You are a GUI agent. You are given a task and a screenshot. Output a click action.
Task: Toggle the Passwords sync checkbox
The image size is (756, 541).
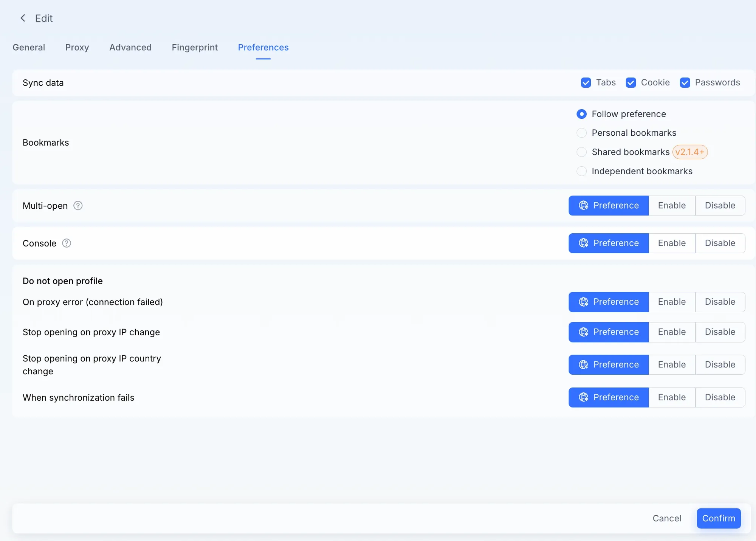click(685, 82)
